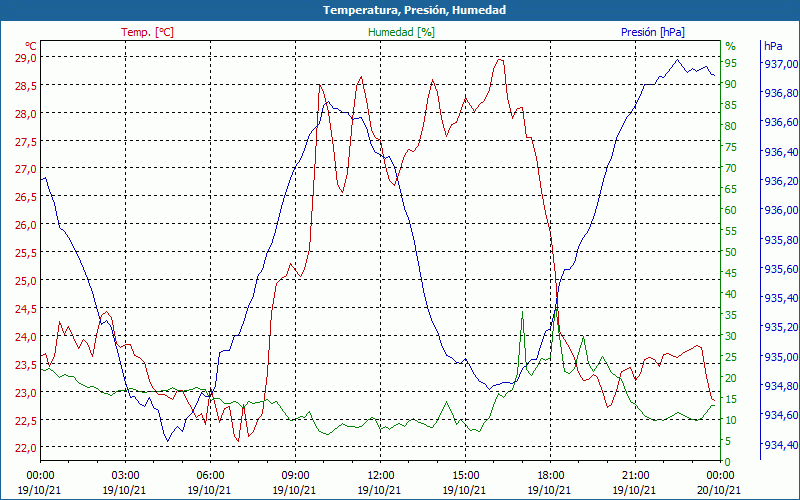This screenshot has height=500, width=800.
Task: Click pressure axis value '934,60'
Action: [x=779, y=416]
